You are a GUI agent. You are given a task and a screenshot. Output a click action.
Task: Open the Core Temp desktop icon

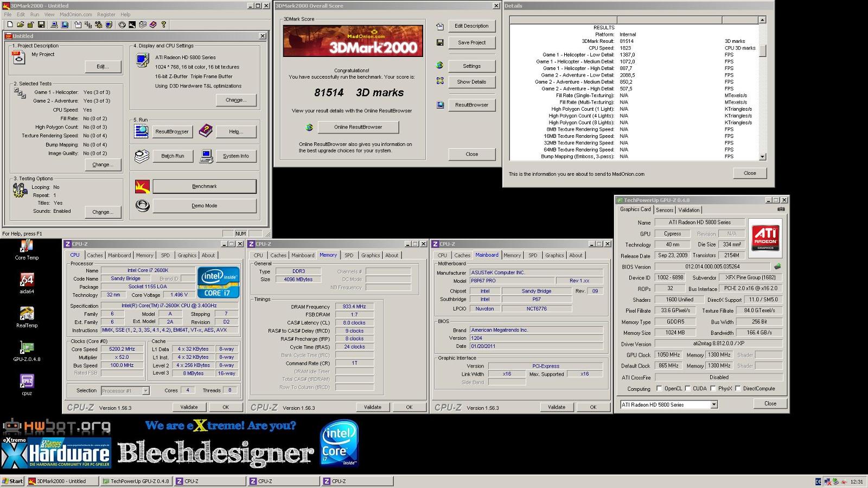pos(27,250)
